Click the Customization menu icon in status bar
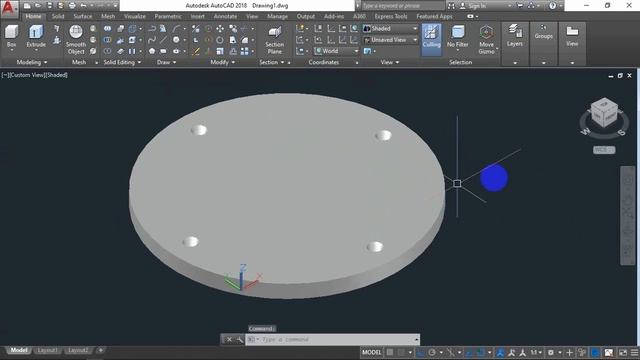Screen dimensions: 640x360 tap(635, 352)
